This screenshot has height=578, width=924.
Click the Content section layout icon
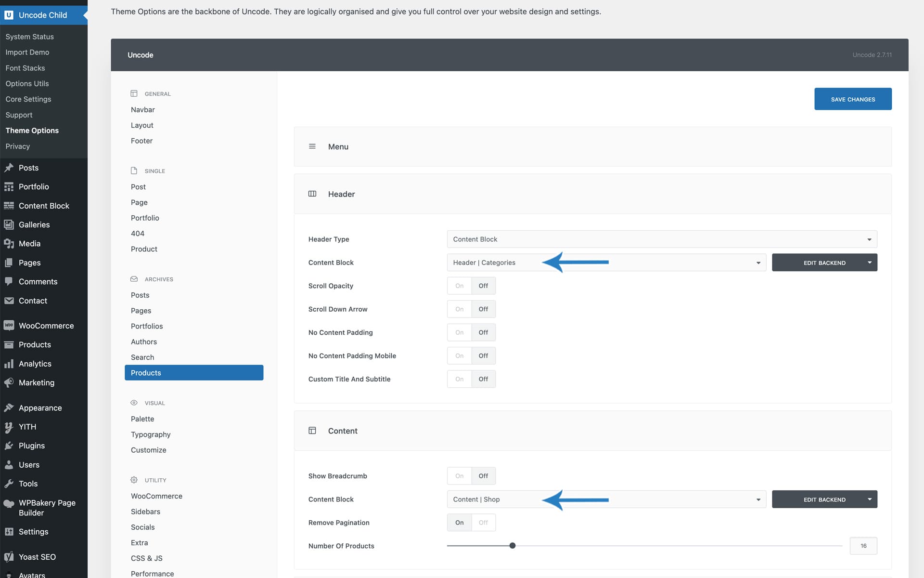[x=312, y=431]
